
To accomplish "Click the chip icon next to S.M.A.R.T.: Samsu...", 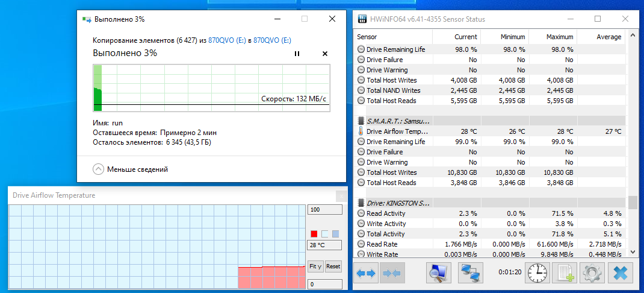I will (361, 121).
